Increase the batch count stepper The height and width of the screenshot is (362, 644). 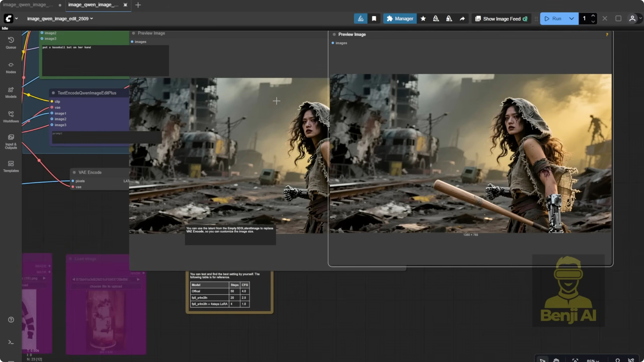593,16
